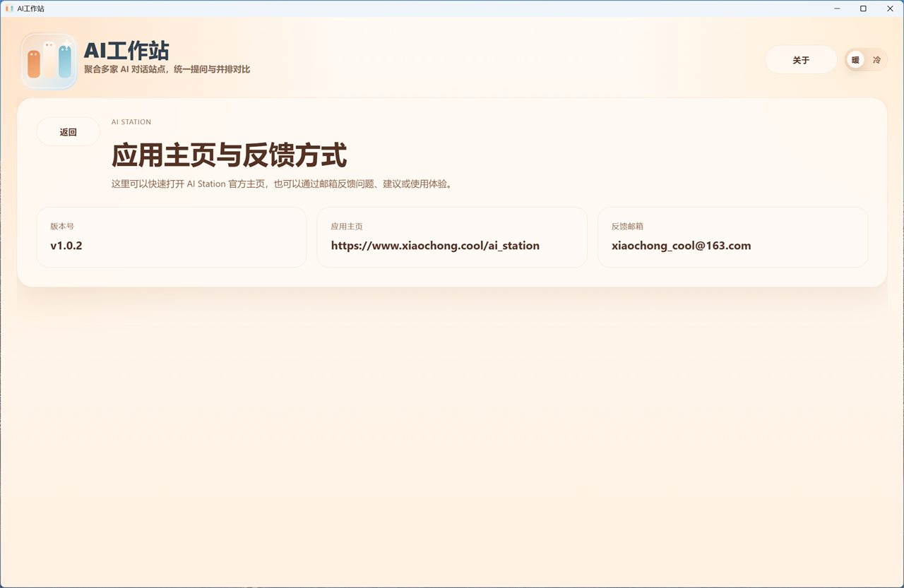
Task: Click the v1.0.2 version number
Action: (66, 245)
